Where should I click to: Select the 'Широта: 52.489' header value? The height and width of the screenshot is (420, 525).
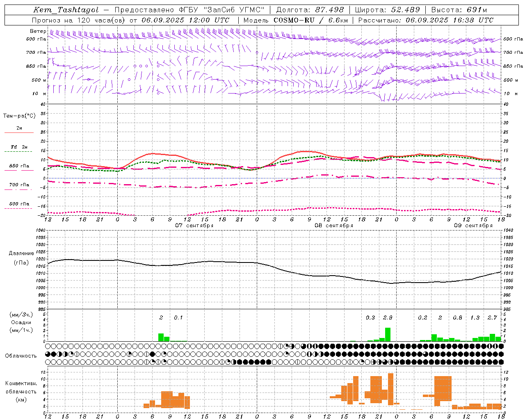coord(387,10)
